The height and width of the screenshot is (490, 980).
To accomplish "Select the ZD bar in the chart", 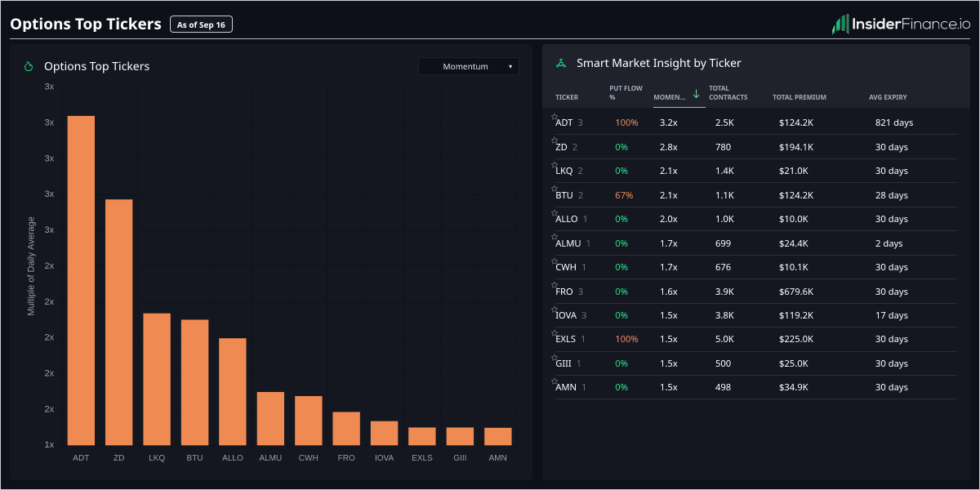I will pos(118,322).
